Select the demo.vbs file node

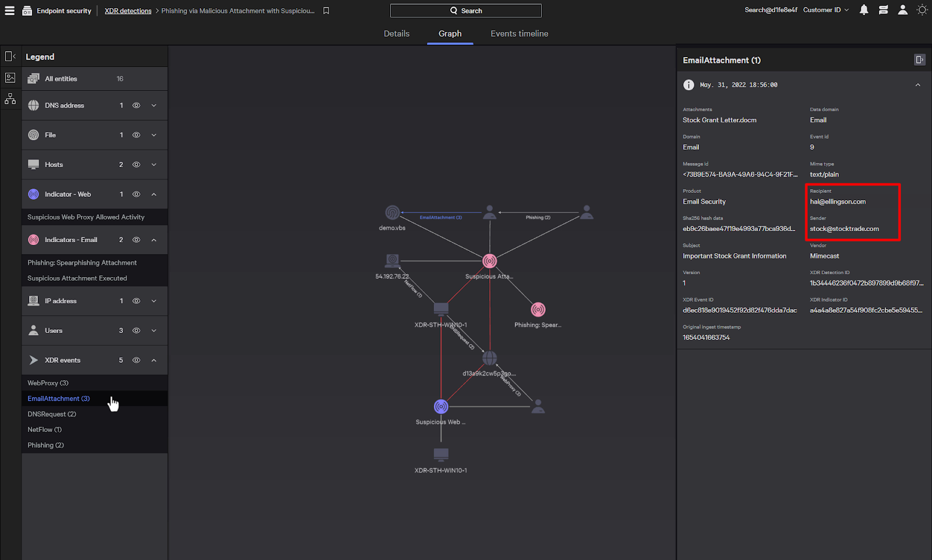tap(393, 212)
